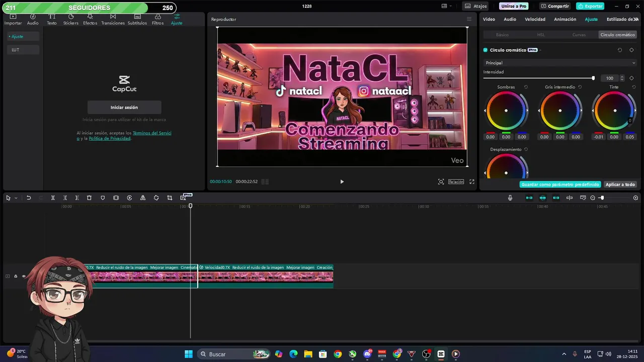Click the delete right of playhead icon
The image size is (644, 362).
click(x=77, y=198)
